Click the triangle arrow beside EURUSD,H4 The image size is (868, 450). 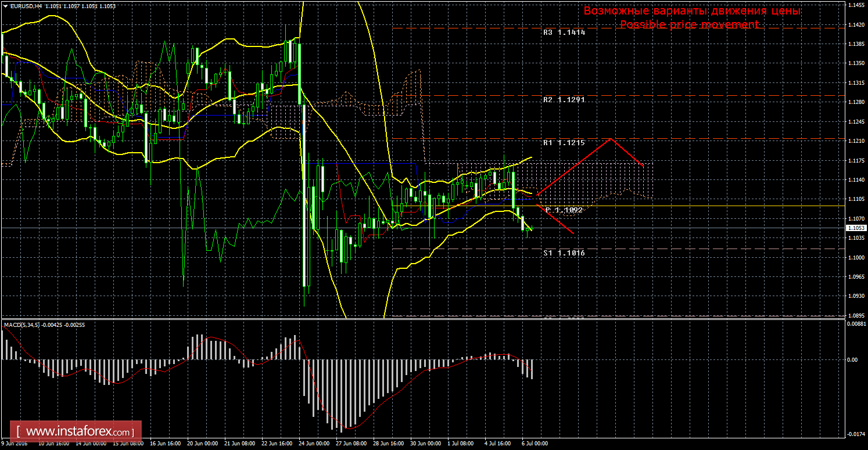5,5
